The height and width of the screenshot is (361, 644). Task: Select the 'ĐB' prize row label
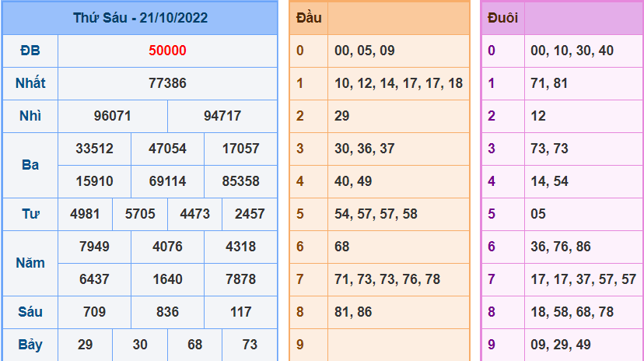30,51
